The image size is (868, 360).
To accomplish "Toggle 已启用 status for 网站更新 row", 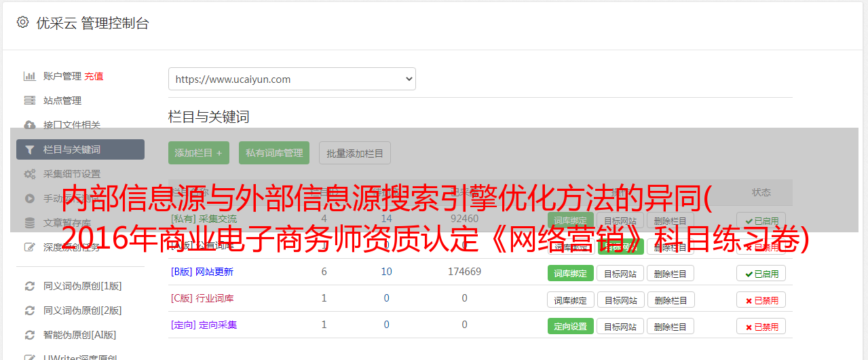I will pyautogui.click(x=761, y=273).
